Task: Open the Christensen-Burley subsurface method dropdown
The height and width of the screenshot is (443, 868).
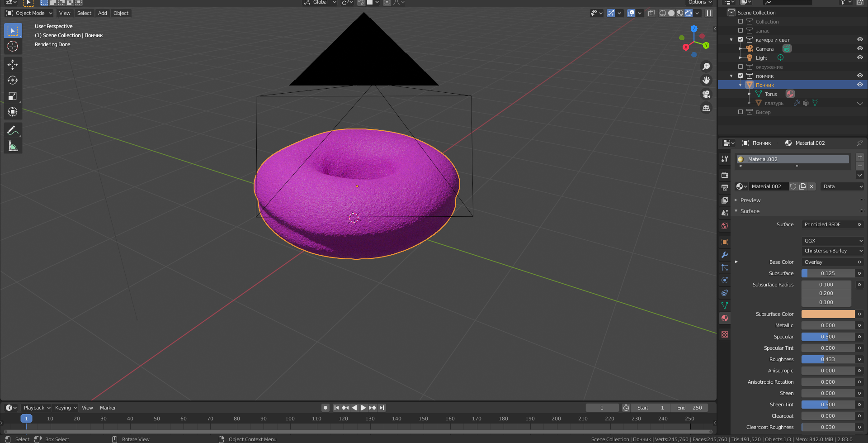Action: (x=833, y=251)
